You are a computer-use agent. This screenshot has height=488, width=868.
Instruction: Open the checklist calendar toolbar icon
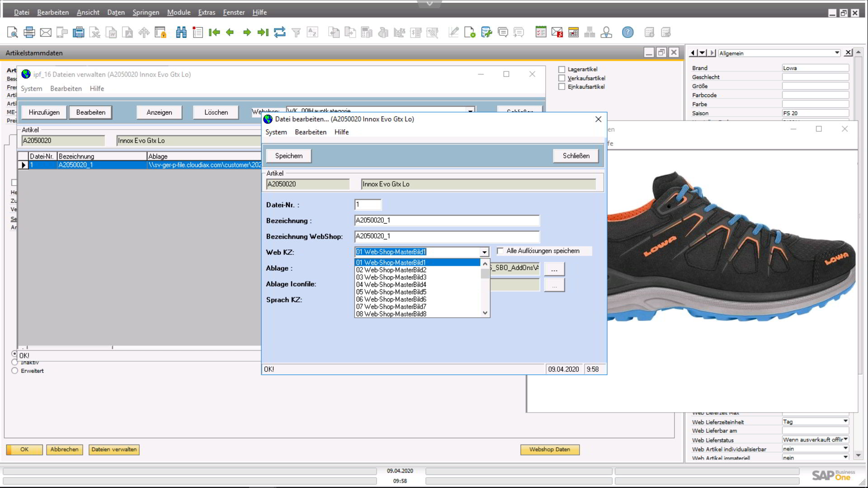click(541, 32)
